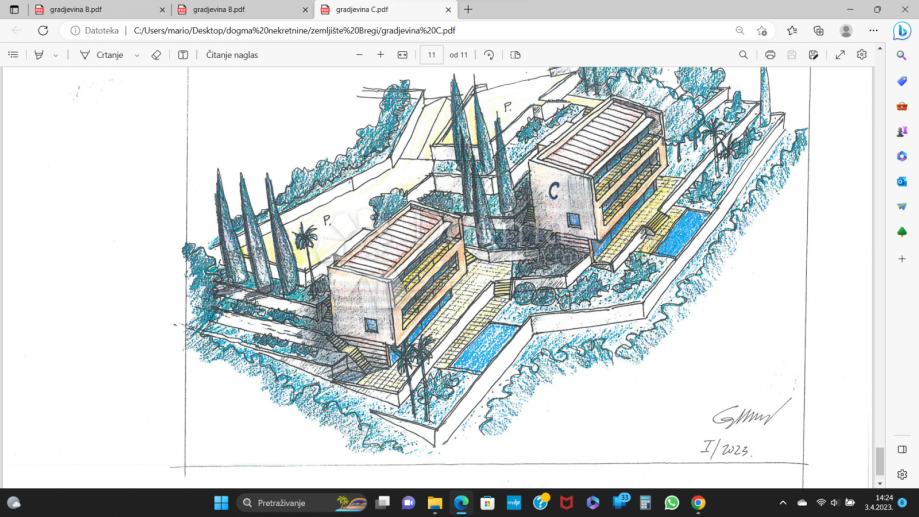Open the PDF table of contents panel
Viewport: 919px width, 517px height.
[13, 55]
